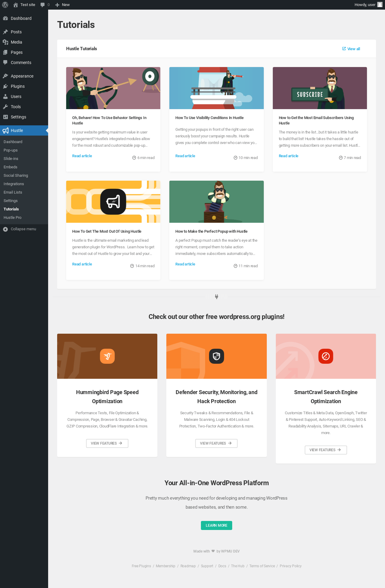Click 'How to Make the Perfect Popup' title
Viewport: 385px width, 588px height.
tap(211, 231)
